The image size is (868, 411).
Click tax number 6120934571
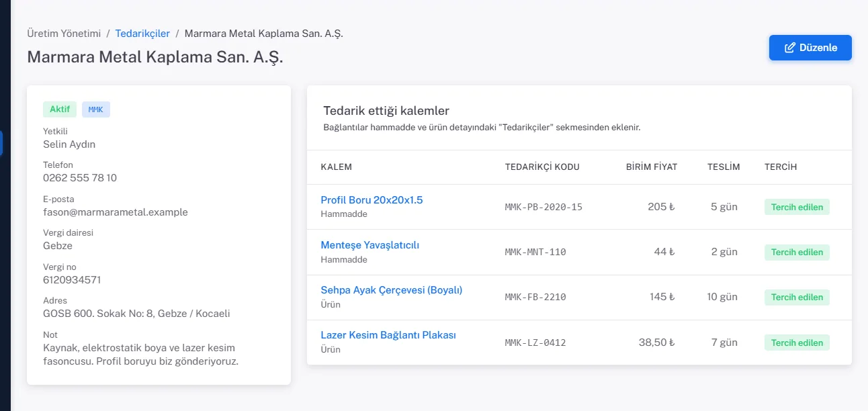(x=72, y=279)
